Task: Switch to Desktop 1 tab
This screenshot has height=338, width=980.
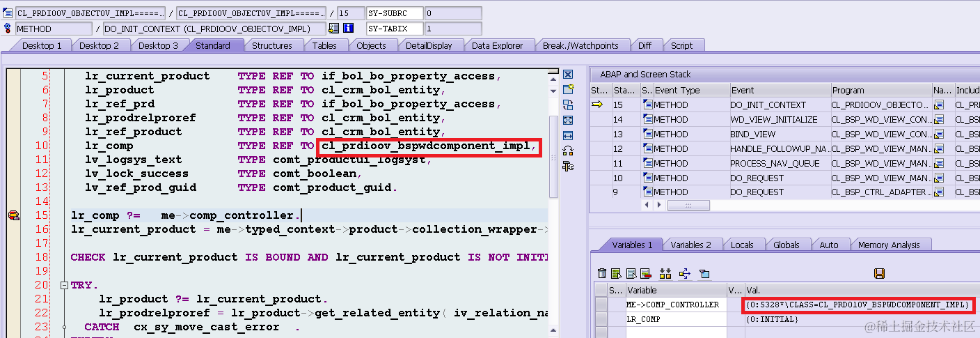Action: point(42,45)
